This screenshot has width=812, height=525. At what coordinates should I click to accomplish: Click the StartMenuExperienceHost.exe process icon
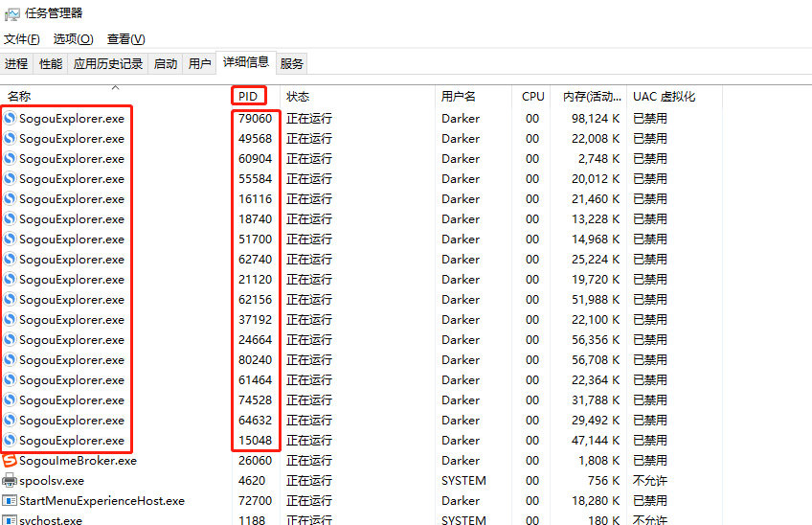[x=10, y=501]
